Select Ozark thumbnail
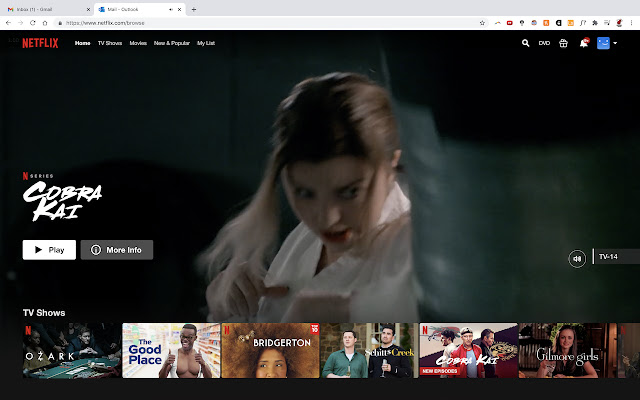Screen dimensions: 640x400 tap(72, 351)
